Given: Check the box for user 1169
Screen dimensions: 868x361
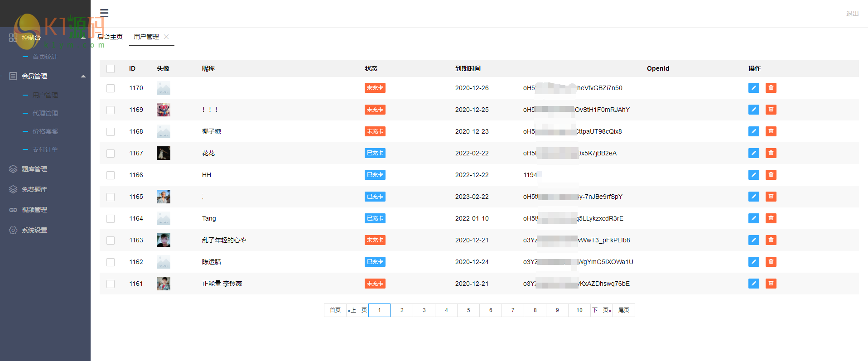Looking at the screenshot, I should tap(111, 110).
